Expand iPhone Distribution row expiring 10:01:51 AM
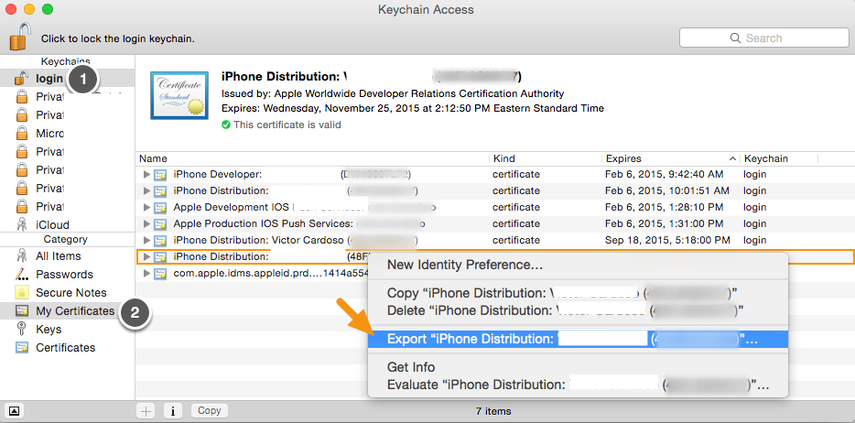The image size is (855, 423). [x=146, y=191]
